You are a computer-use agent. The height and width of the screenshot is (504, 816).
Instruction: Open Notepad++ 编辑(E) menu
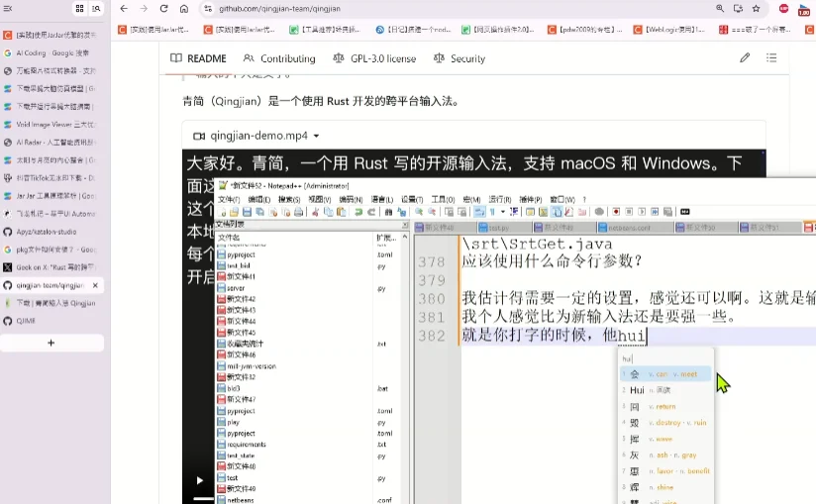click(259, 199)
